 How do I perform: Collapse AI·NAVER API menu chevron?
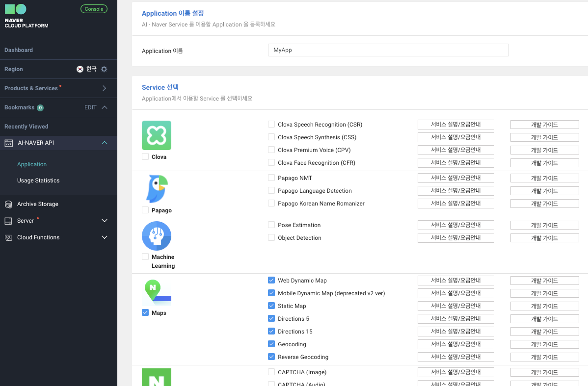[104, 143]
